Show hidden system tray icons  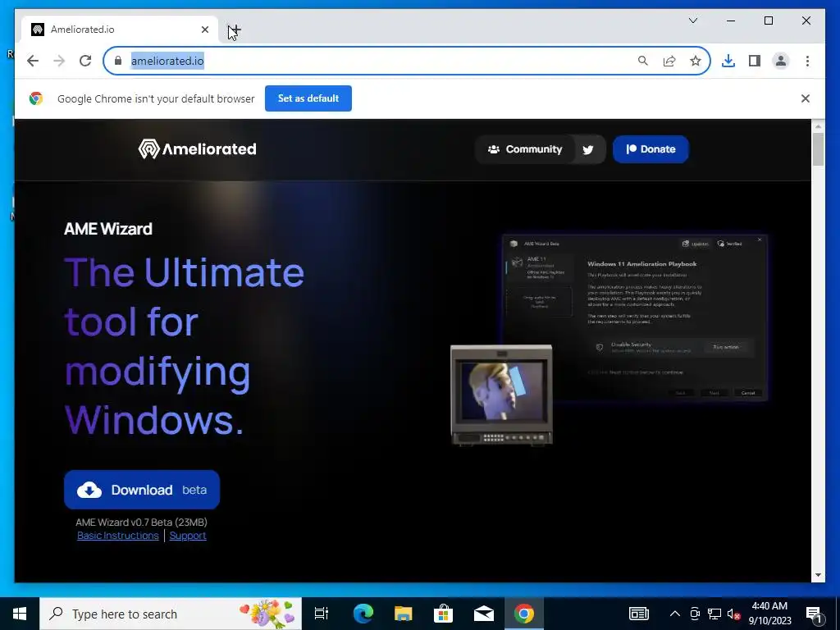(x=675, y=614)
